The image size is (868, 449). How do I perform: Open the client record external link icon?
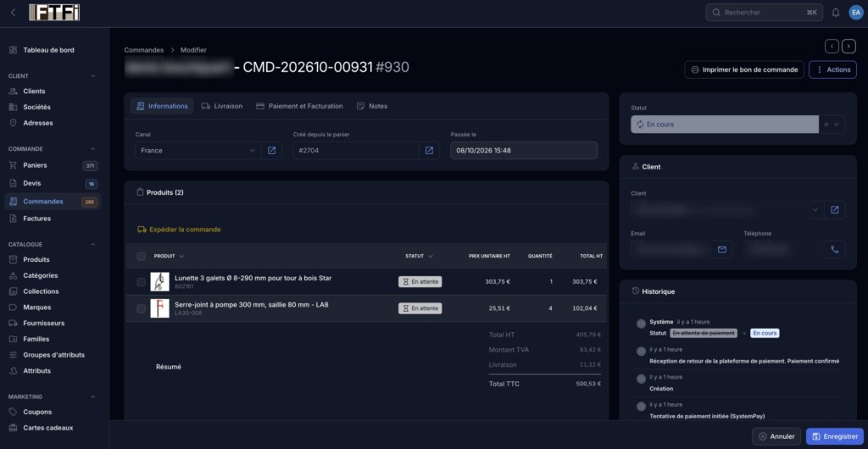coord(835,209)
